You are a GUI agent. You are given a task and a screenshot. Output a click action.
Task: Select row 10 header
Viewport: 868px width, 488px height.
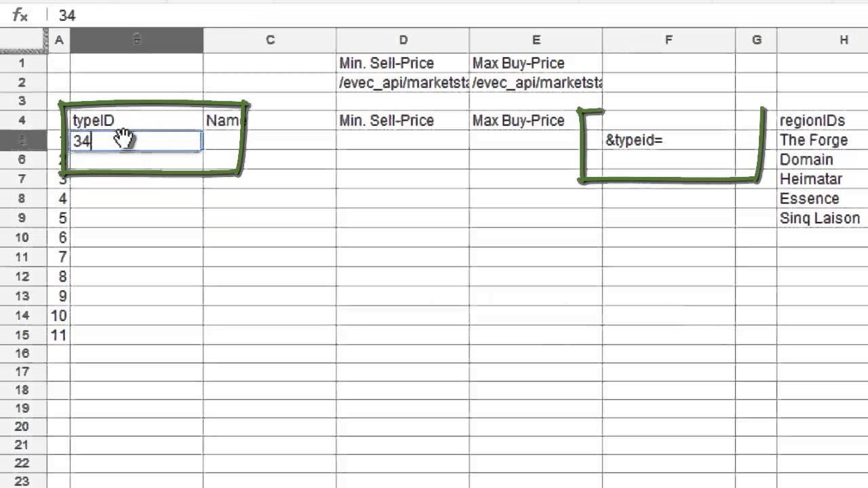23,237
